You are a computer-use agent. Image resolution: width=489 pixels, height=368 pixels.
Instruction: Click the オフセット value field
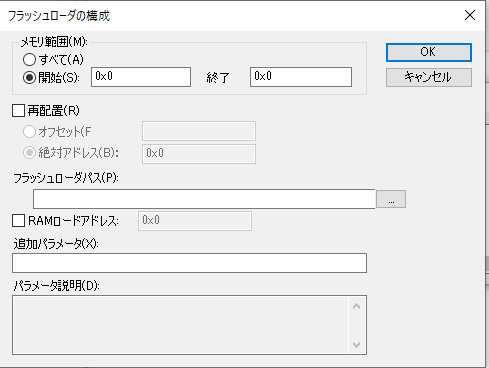199,131
